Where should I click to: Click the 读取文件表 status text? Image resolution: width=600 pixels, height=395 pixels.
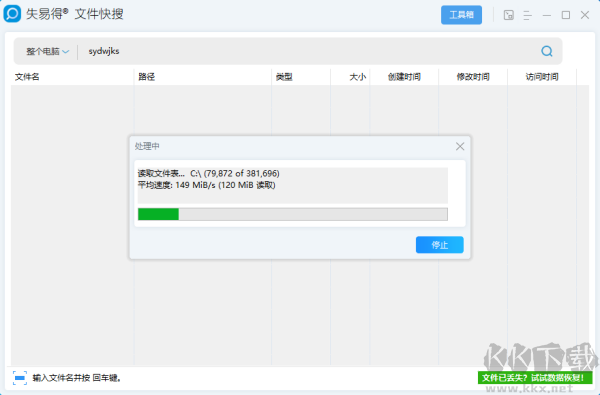(209, 173)
